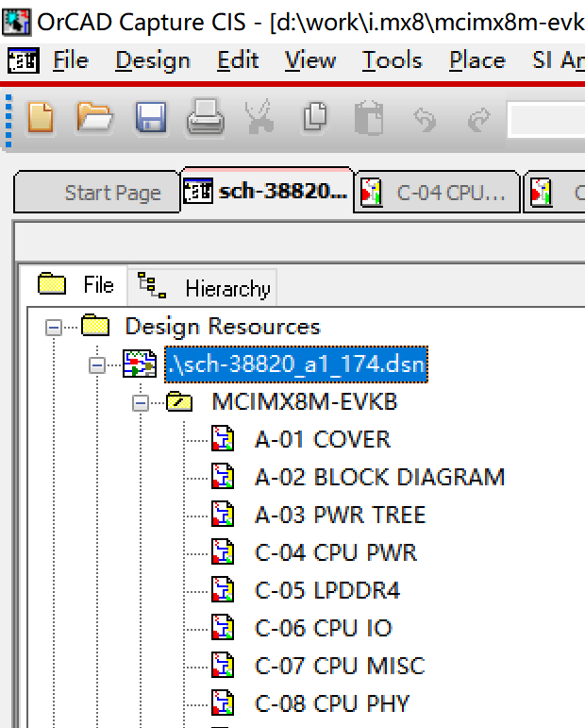Click the A-01 COVER page icon

coord(223,438)
